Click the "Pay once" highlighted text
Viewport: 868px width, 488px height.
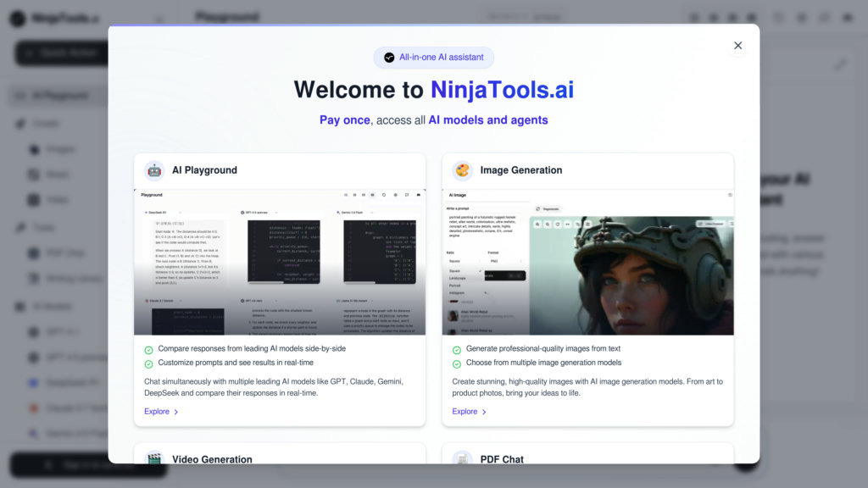[x=344, y=120]
